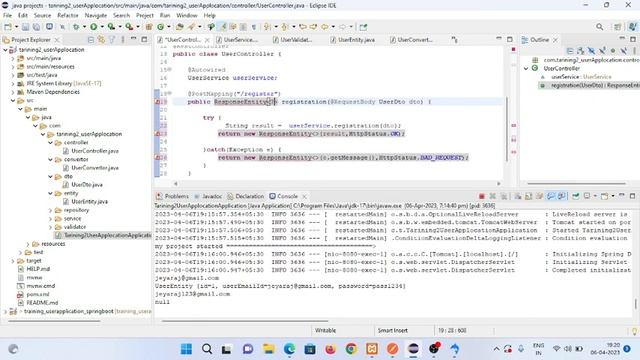The image size is (640, 360).
Task: Open the Window menu
Action: [x=187, y=16]
